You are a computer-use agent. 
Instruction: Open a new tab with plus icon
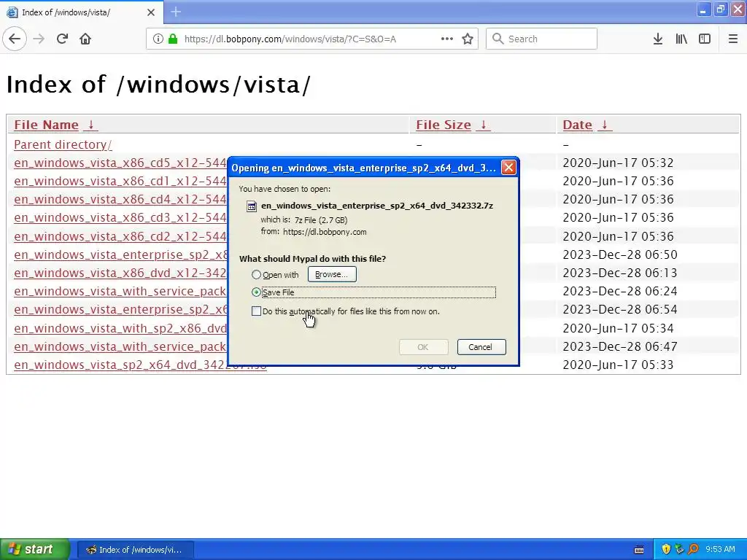176,12
